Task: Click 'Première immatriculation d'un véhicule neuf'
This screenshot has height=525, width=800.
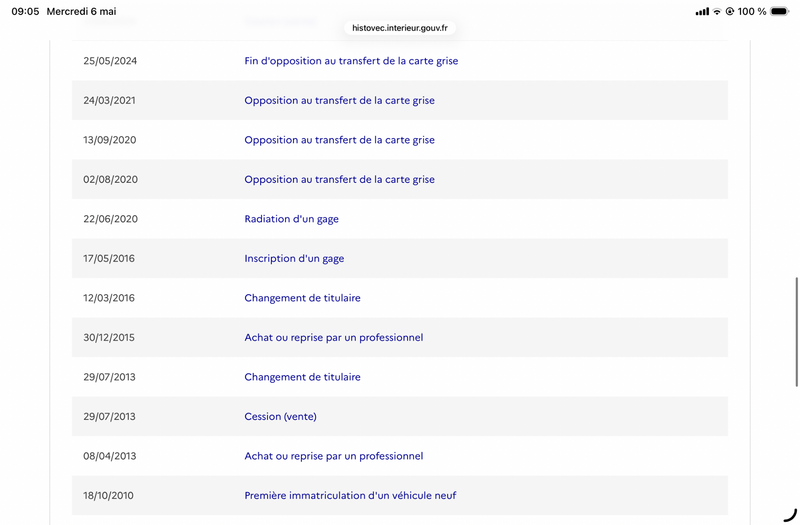Action: click(x=350, y=495)
